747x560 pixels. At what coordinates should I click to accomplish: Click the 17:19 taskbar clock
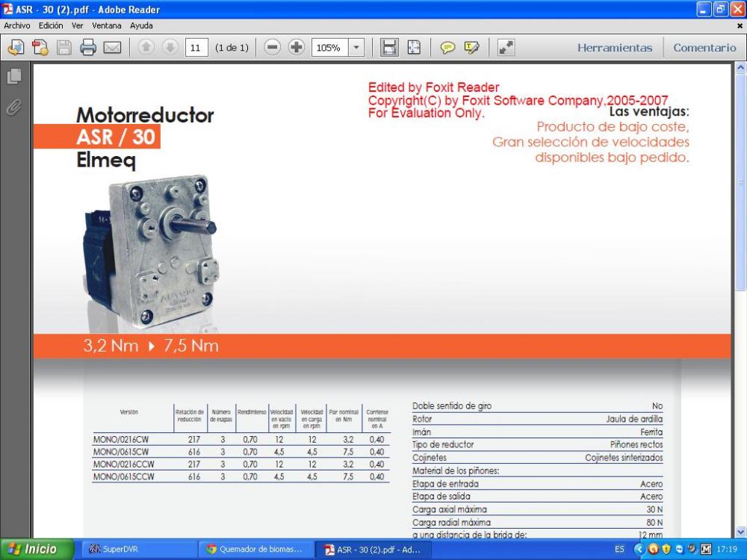tap(727, 549)
